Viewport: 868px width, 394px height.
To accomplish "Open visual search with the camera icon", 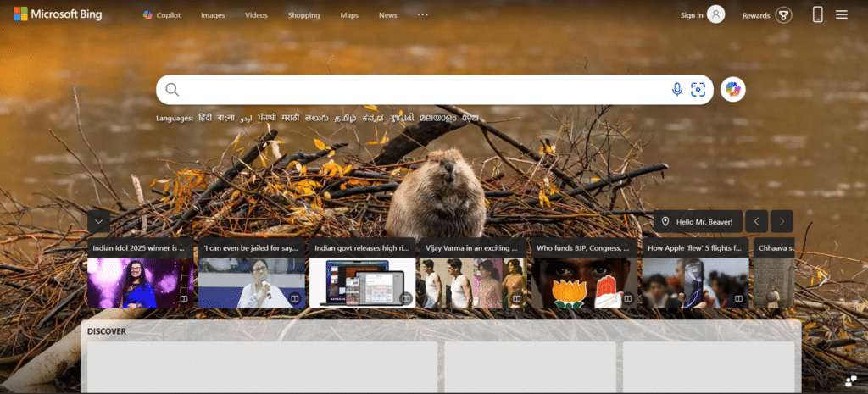I will point(698,90).
